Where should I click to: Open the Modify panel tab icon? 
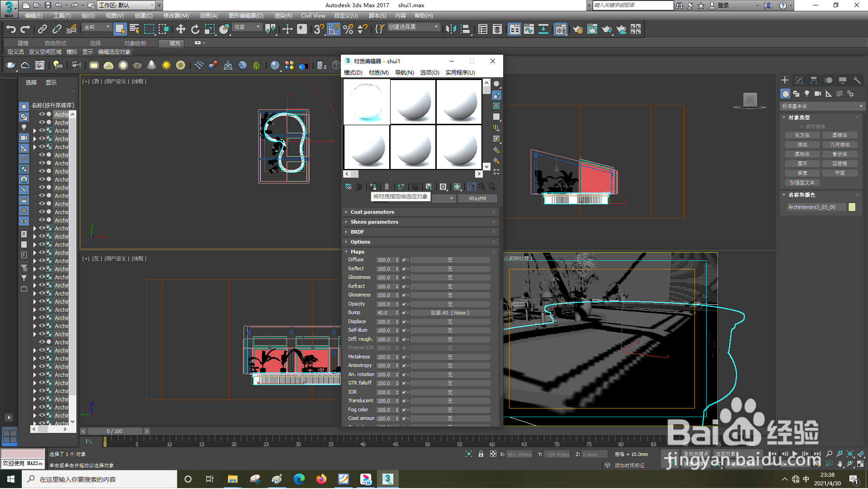(x=799, y=80)
